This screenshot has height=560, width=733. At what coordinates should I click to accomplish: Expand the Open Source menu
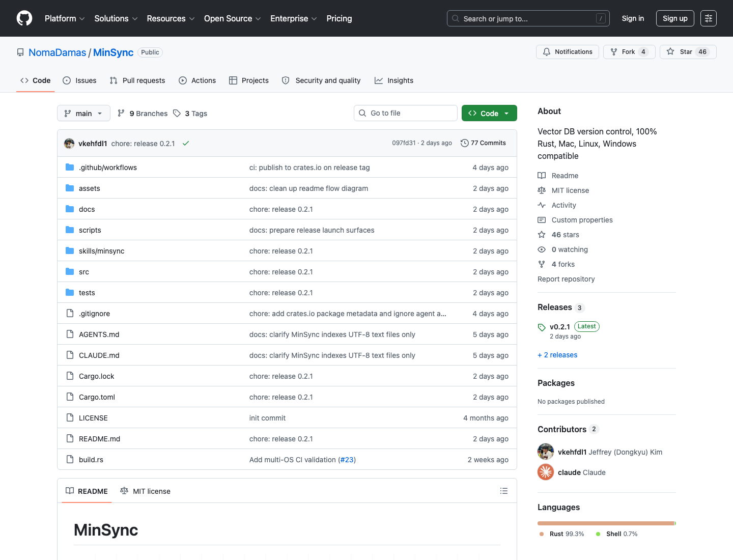coord(233,18)
